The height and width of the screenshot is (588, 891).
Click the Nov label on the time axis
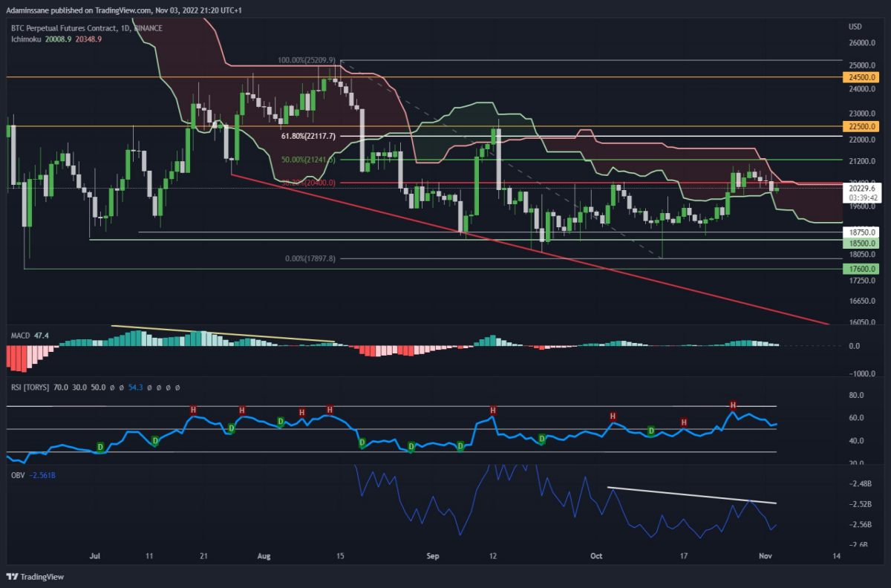[765, 555]
